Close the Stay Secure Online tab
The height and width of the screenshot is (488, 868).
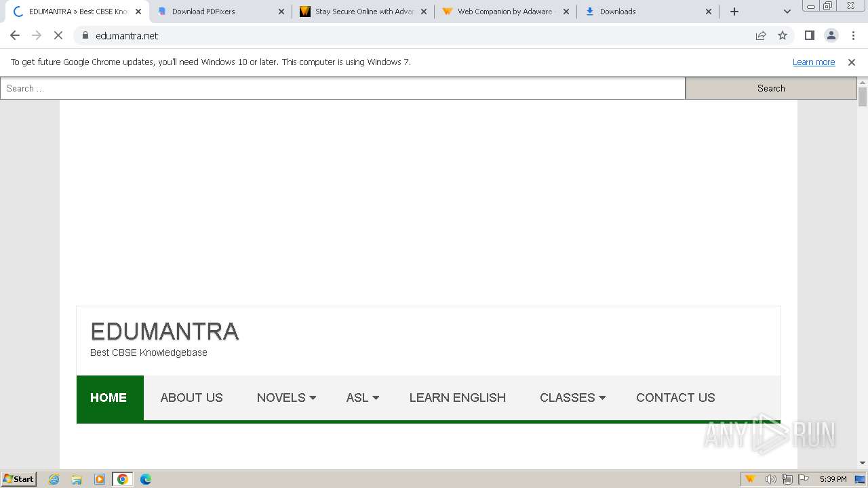424,12
